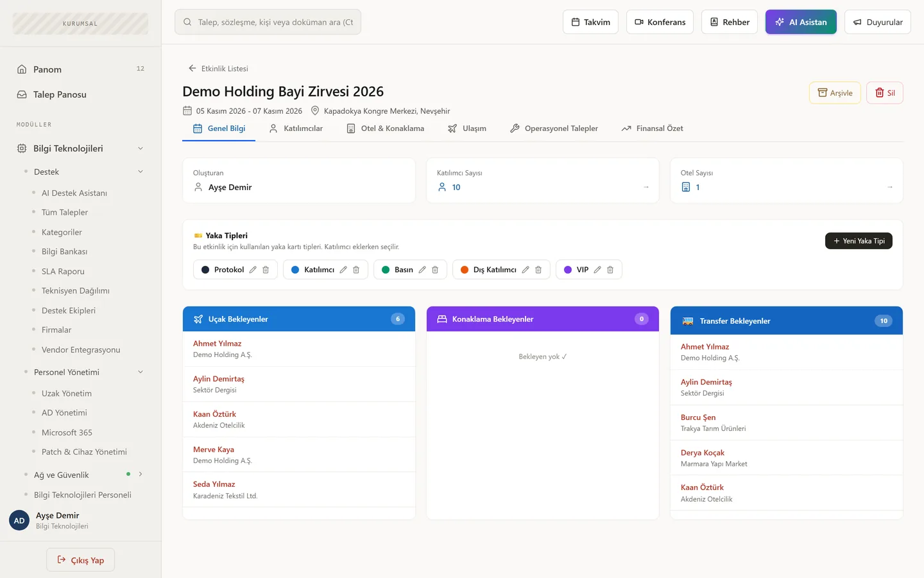Image resolution: width=924 pixels, height=578 pixels.
Task: Click the black Protokol color dot
Action: pyautogui.click(x=205, y=270)
